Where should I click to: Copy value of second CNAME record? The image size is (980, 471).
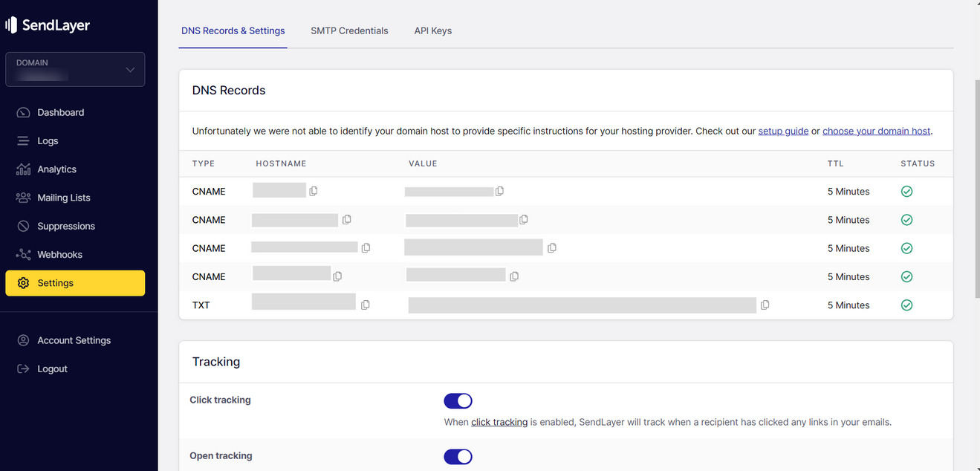524,220
